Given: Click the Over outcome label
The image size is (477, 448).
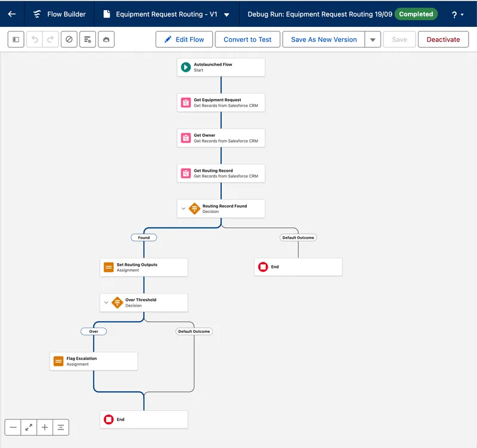Looking at the screenshot, I should tap(94, 332).
